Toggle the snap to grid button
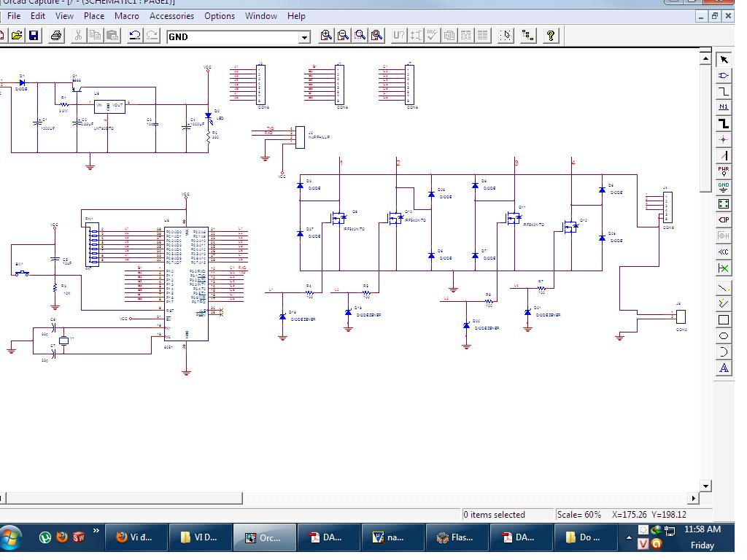 506,36
